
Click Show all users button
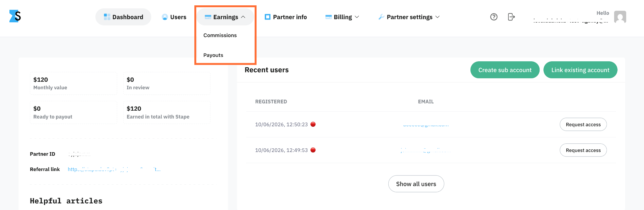[x=416, y=184]
